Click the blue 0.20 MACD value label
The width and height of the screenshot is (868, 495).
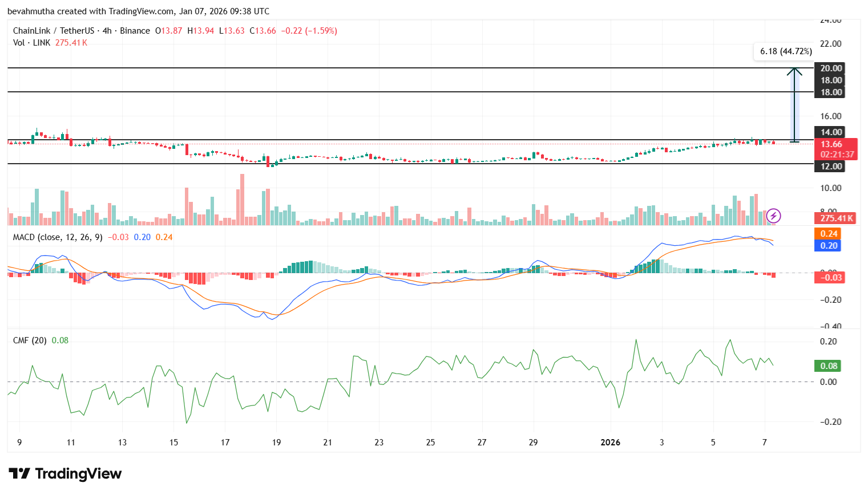tap(829, 246)
